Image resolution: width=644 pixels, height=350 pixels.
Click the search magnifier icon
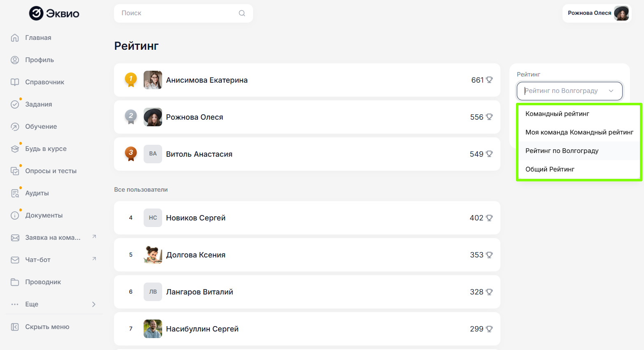point(242,13)
